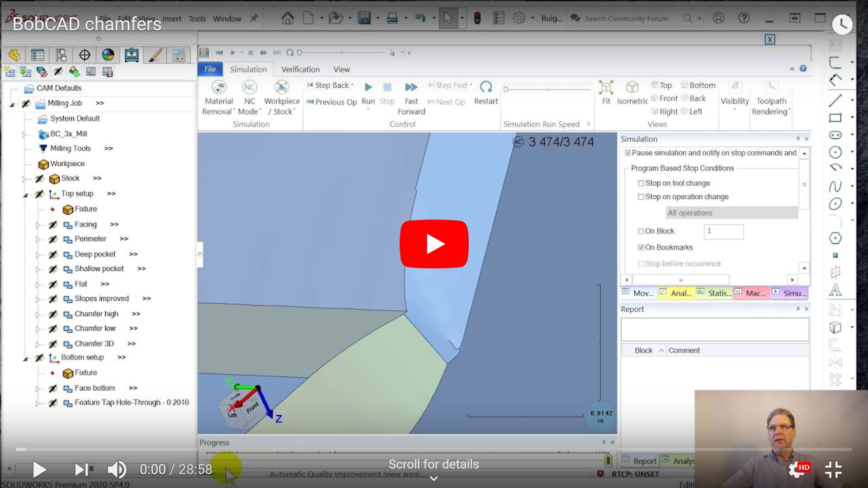
Task: Uncheck On Bookmarks option
Action: tap(641, 247)
